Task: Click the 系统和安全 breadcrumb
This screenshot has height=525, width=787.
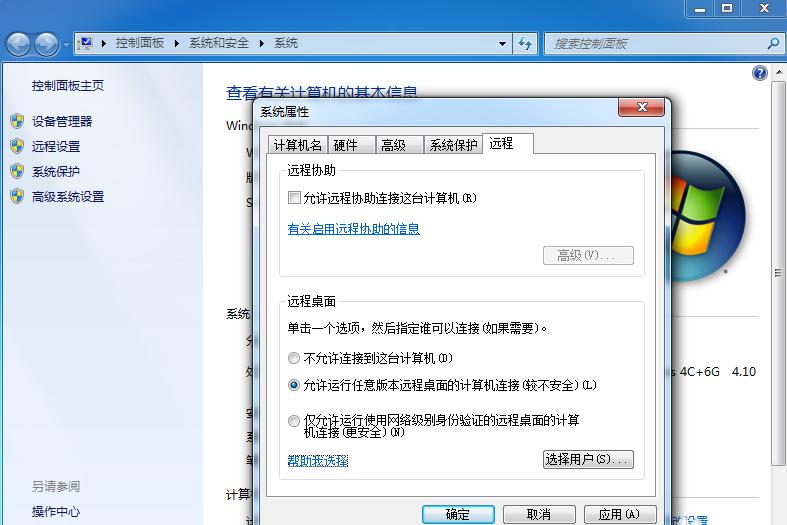Action: point(219,43)
